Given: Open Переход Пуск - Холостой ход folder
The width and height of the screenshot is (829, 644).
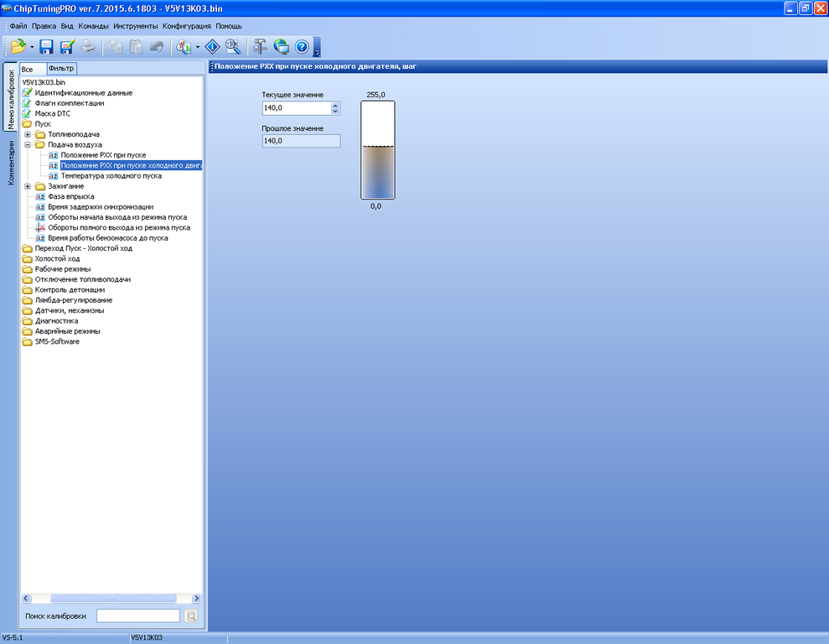Looking at the screenshot, I should 84,248.
